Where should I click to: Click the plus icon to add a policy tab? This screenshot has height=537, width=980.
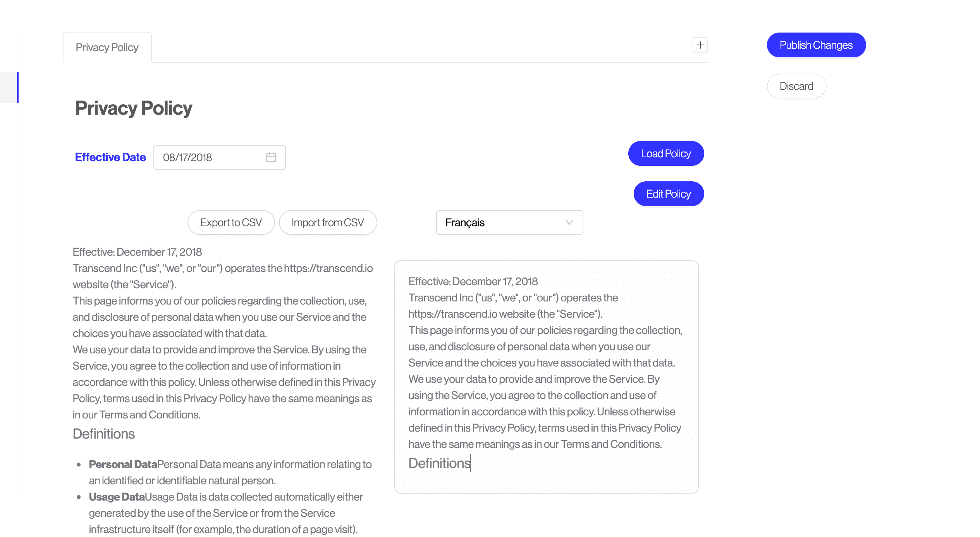(700, 45)
